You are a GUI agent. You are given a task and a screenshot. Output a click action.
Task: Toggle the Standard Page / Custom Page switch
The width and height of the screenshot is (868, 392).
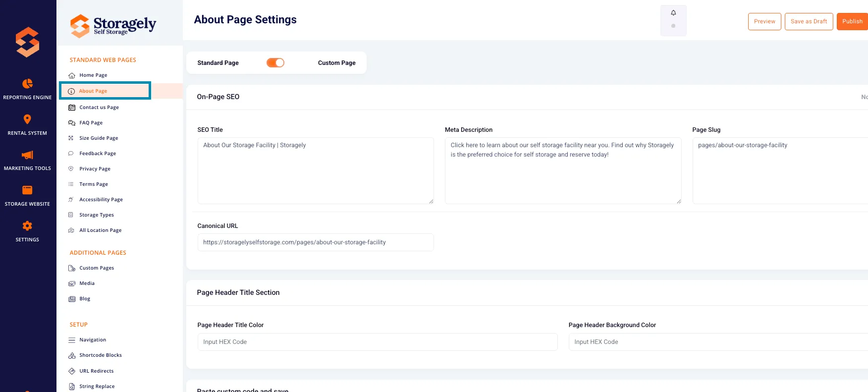[x=275, y=63]
